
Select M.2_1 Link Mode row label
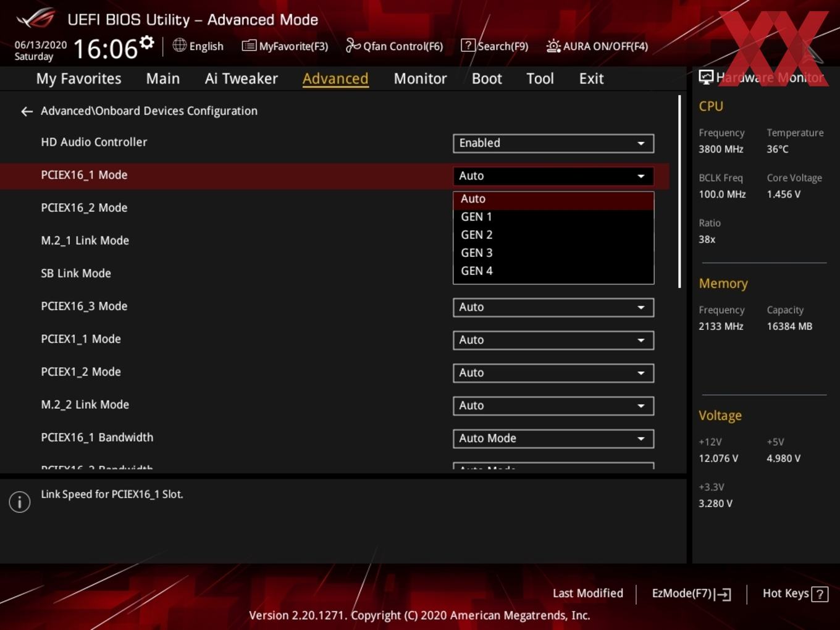tap(85, 241)
